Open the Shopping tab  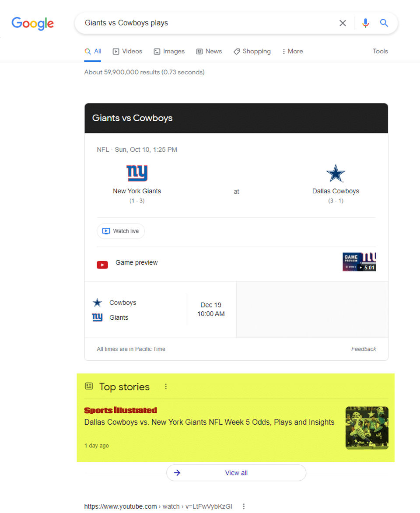point(252,51)
